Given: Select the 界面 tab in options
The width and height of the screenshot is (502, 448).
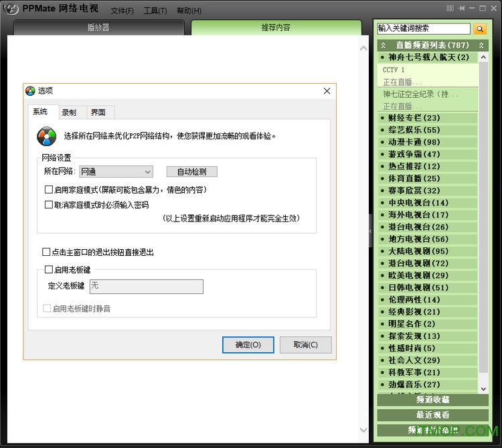Looking at the screenshot, I should pyautogui.click(x=100, y=113).
